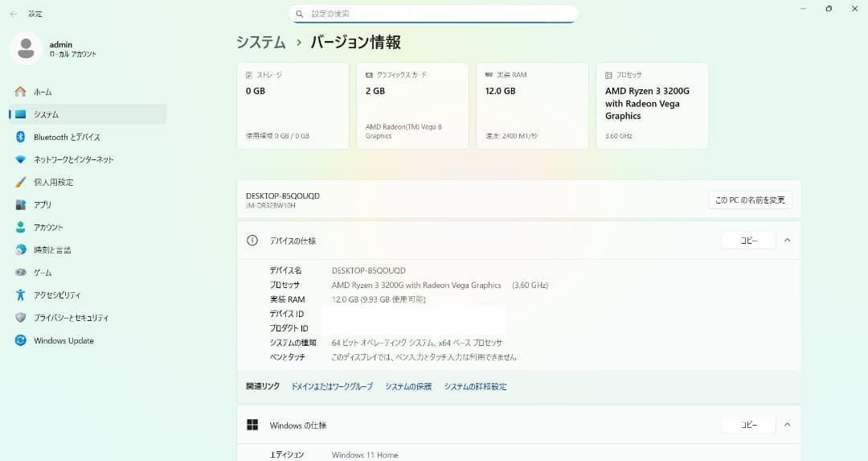The width and height of the screenshot is (868, 461).
Task: Click the 64 ビット system type value
Action: click(417, 343)
